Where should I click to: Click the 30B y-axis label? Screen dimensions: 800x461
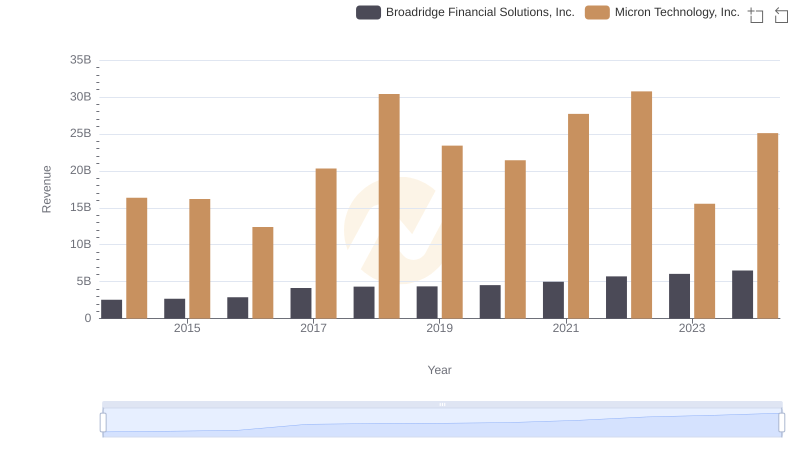[x=81, y=97]
